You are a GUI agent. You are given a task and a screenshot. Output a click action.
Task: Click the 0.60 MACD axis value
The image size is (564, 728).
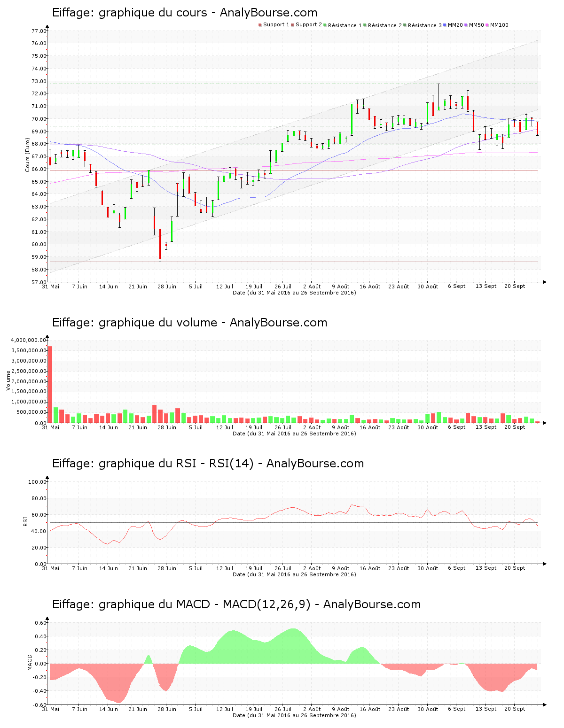click(41, 623)
